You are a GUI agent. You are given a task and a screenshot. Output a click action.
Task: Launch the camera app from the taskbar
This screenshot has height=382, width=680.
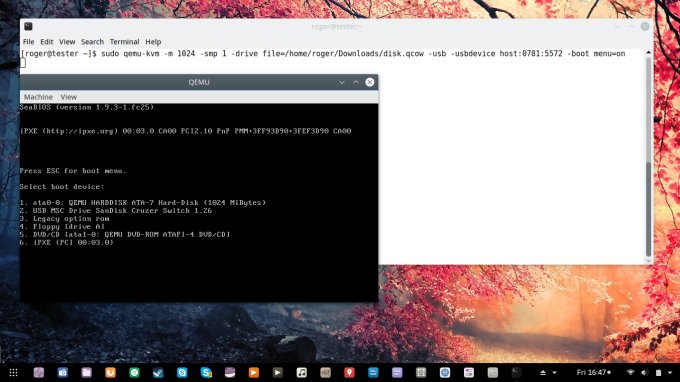click(62, 372)
